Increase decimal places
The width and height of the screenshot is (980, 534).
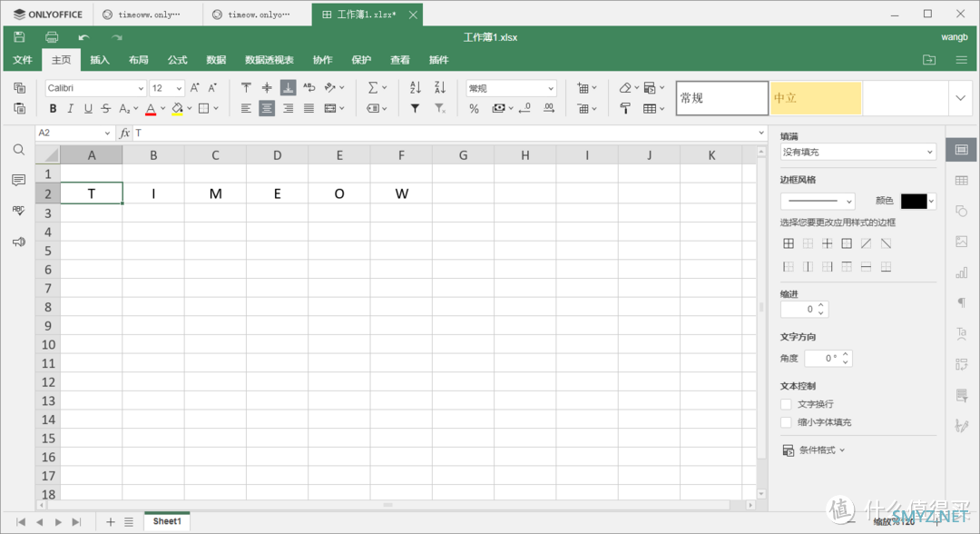click(549, 109)
